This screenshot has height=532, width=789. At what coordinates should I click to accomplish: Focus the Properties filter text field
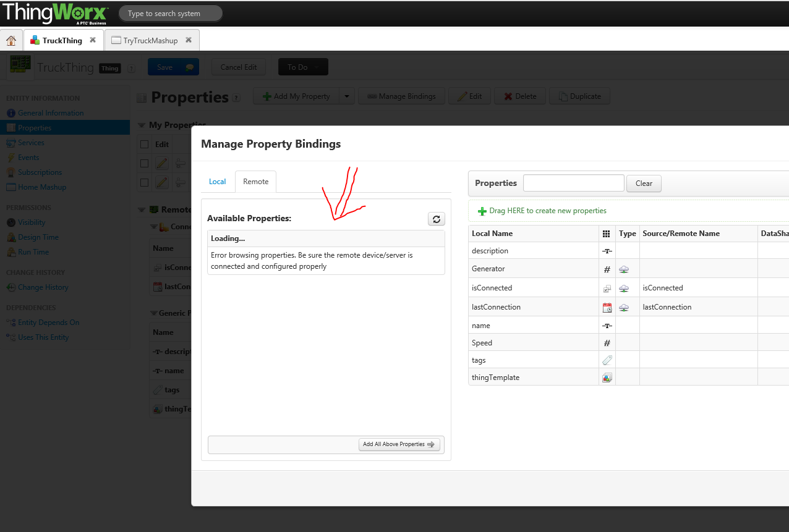pyautogui.click(x=574, y=183)
